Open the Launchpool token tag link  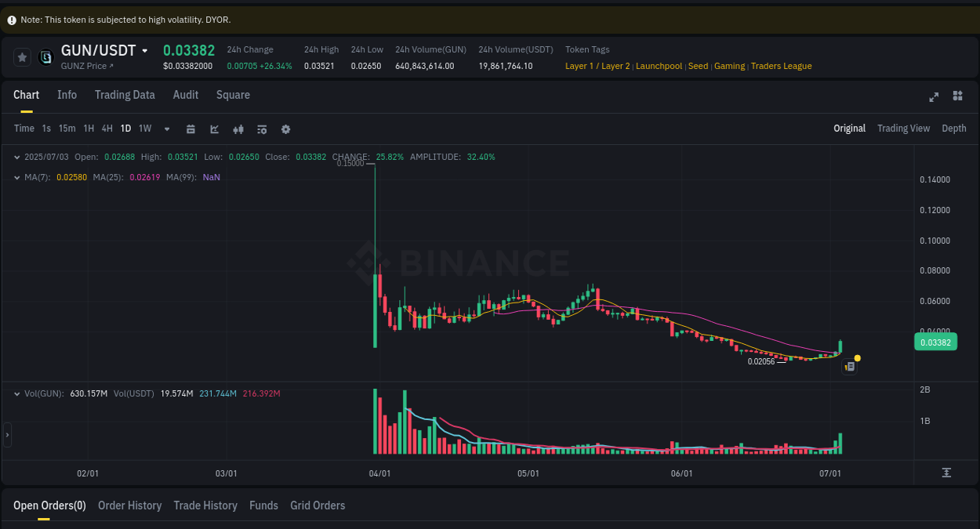click(x=659, y=66)
